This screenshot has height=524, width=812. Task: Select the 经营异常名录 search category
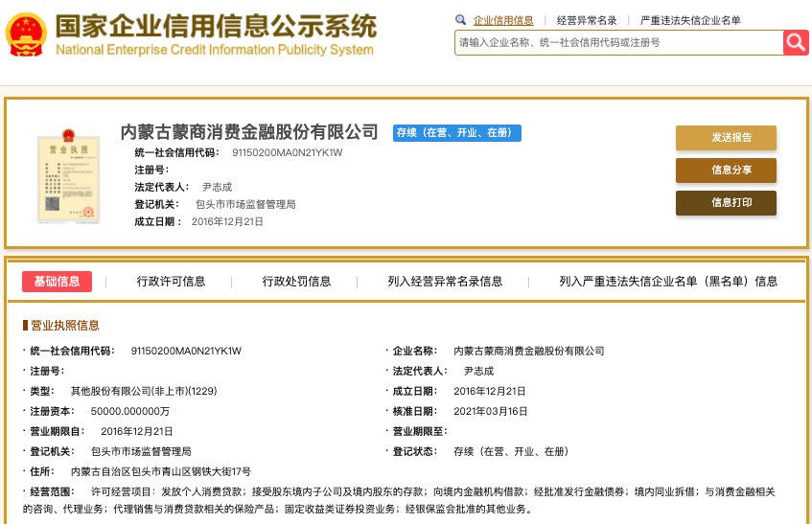[587, 21]
